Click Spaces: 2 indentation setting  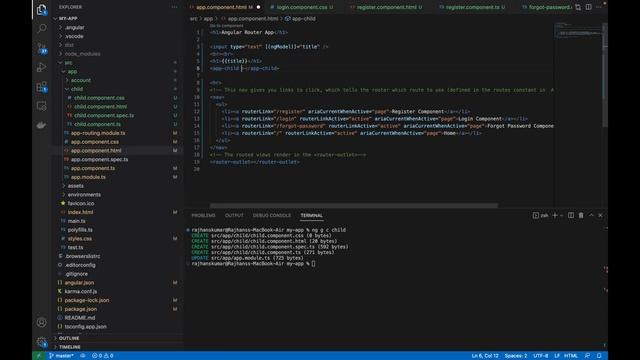point(516,356)
